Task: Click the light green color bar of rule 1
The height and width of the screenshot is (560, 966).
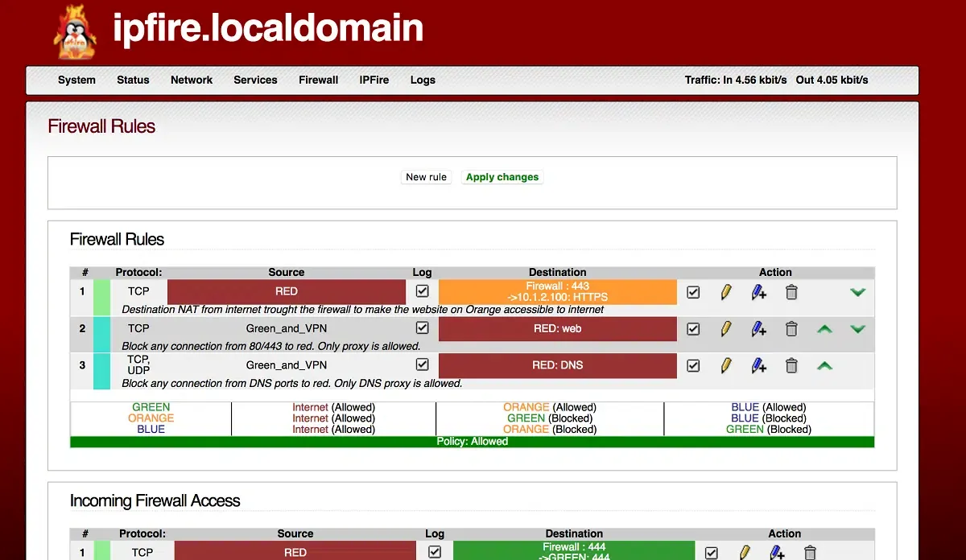Action: pyautogui.click(x=101, y=295)
